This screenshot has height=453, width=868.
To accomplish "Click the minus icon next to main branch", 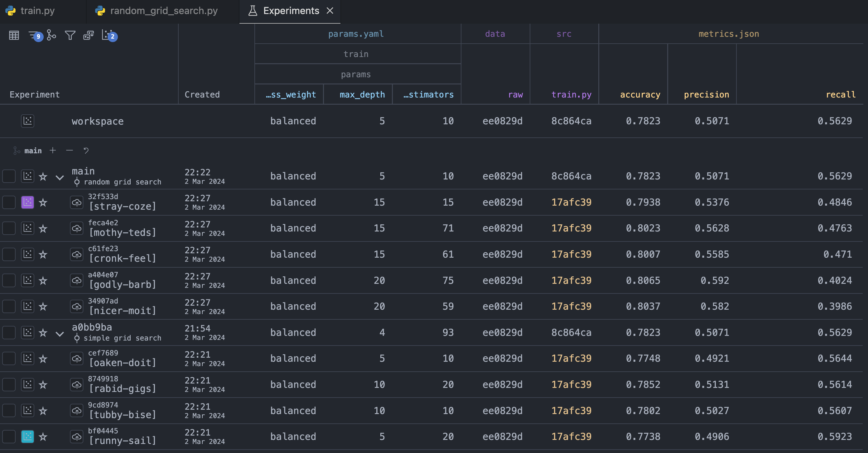I will 70,150.
